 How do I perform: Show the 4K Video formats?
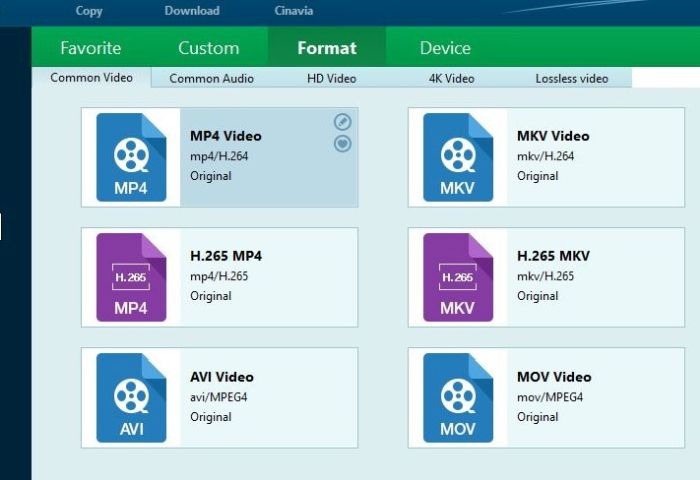click(x=451, y=78)
